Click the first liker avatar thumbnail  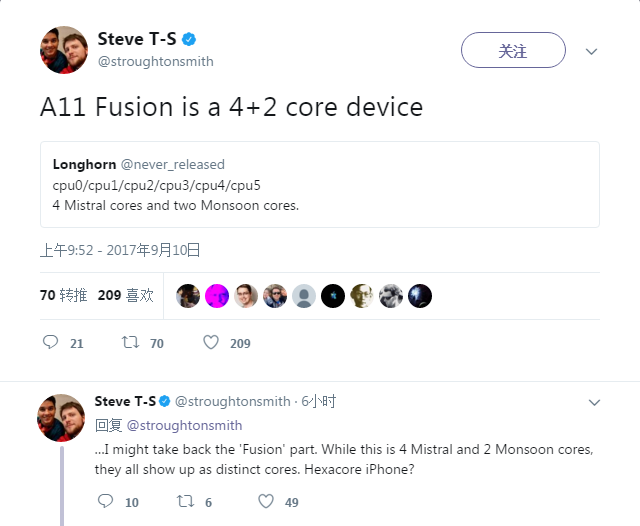(188, 295)
